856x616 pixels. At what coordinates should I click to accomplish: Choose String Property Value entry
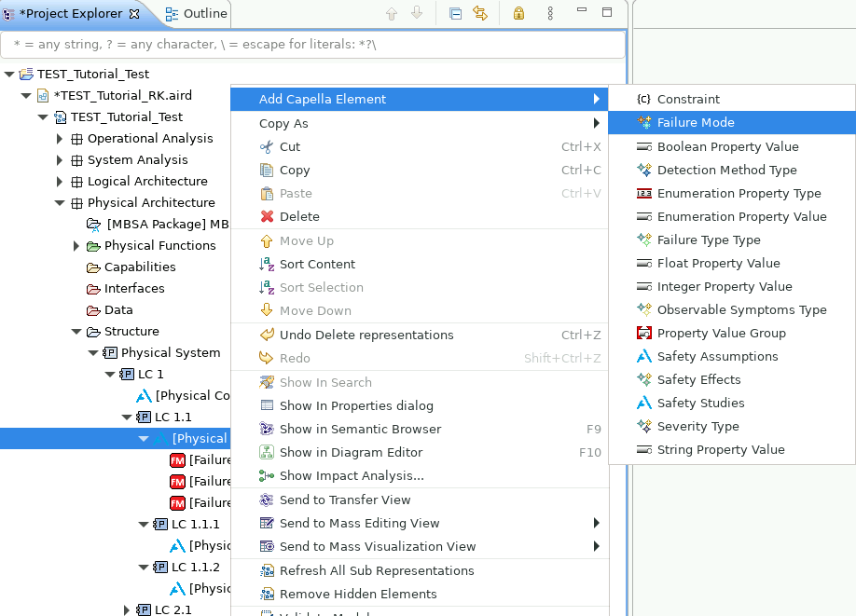(x=732, y=449)
